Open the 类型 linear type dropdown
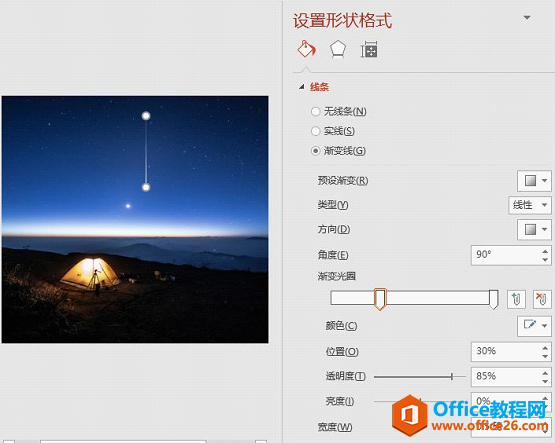 pyautogui.click(x=530, y=205)
